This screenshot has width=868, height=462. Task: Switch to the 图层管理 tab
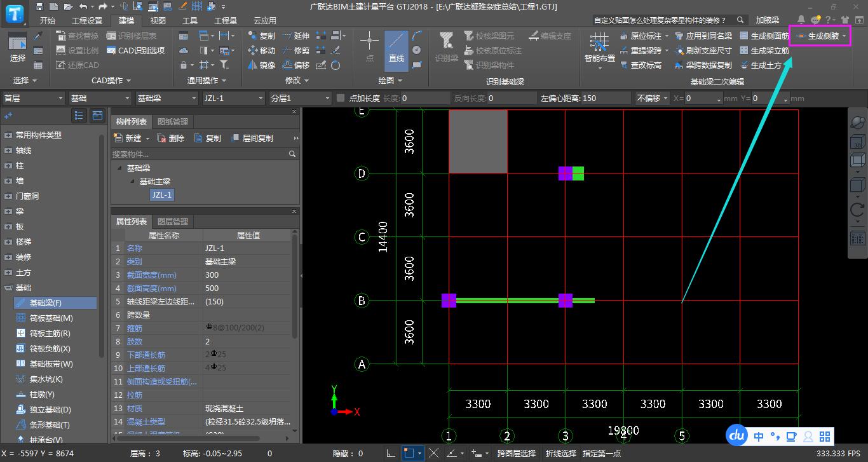click(x=173, y=221)
